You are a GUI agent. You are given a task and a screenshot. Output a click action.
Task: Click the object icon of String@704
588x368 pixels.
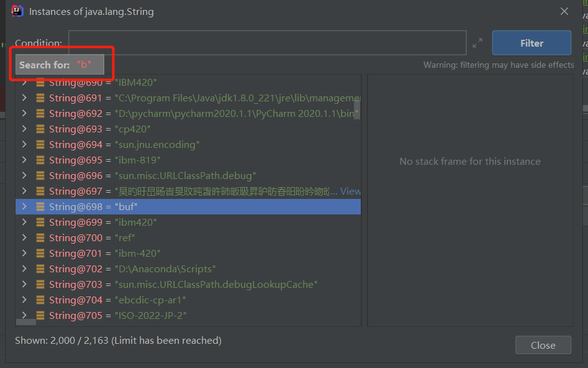pos(40,300)
